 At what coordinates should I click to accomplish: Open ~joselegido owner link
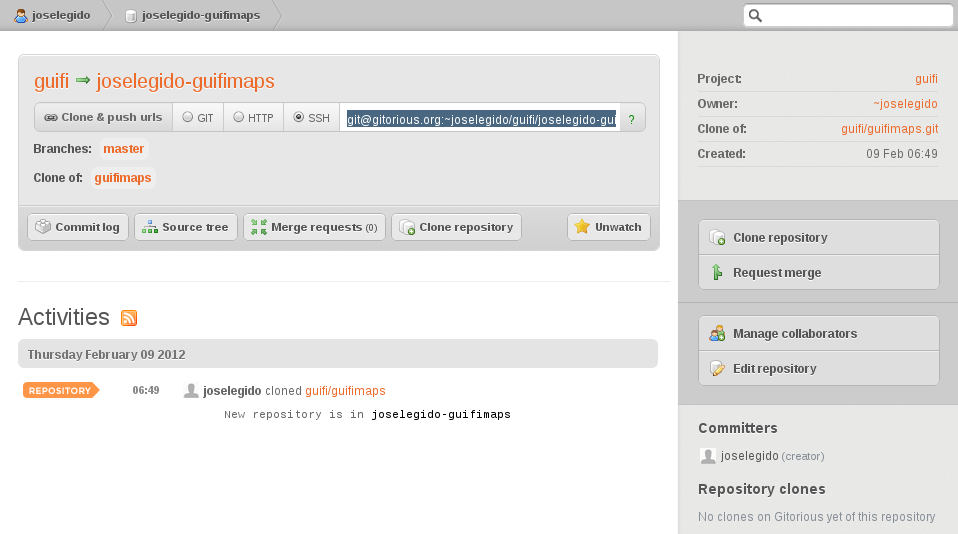click(x=905, y=104)
